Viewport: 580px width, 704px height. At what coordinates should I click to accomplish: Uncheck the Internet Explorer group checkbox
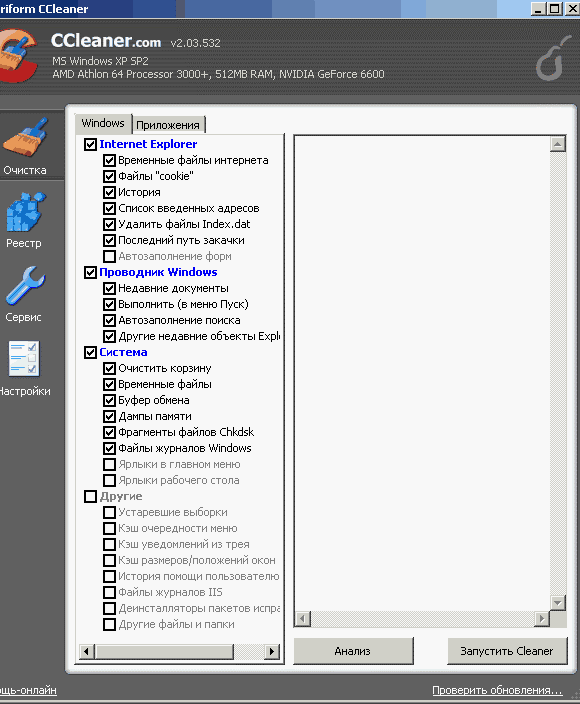point(90,144)
